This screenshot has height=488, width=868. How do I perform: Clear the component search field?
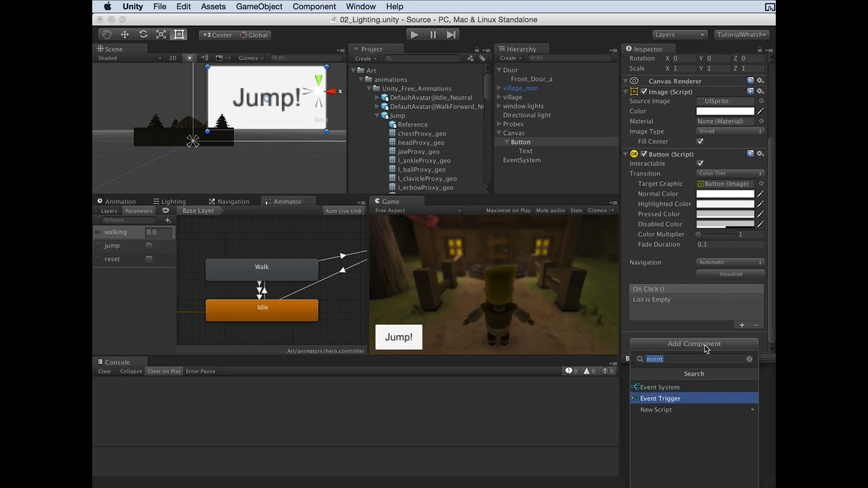click(x=749, y=359)
